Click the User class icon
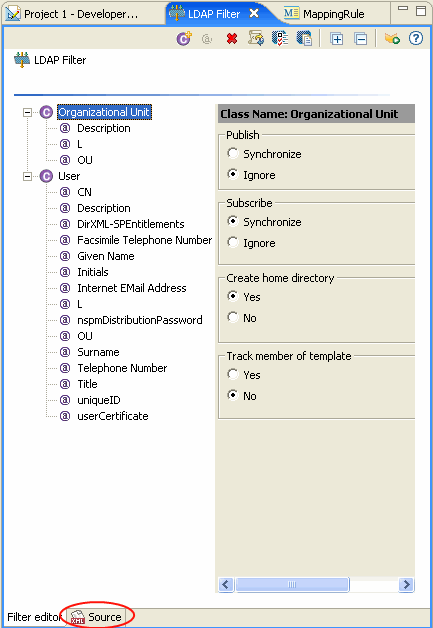The height and width of the screenshot is (628, 433). click(46, 176)
